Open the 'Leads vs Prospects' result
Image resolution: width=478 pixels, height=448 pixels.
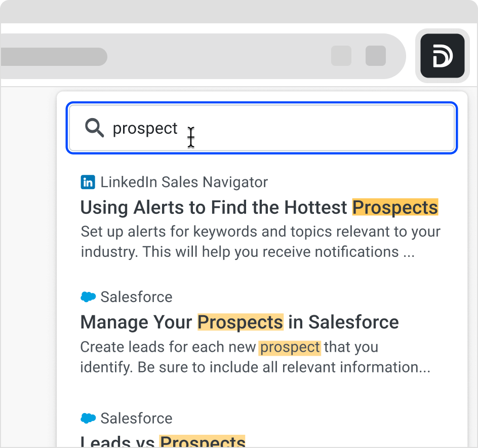click(x=163, y=441)
